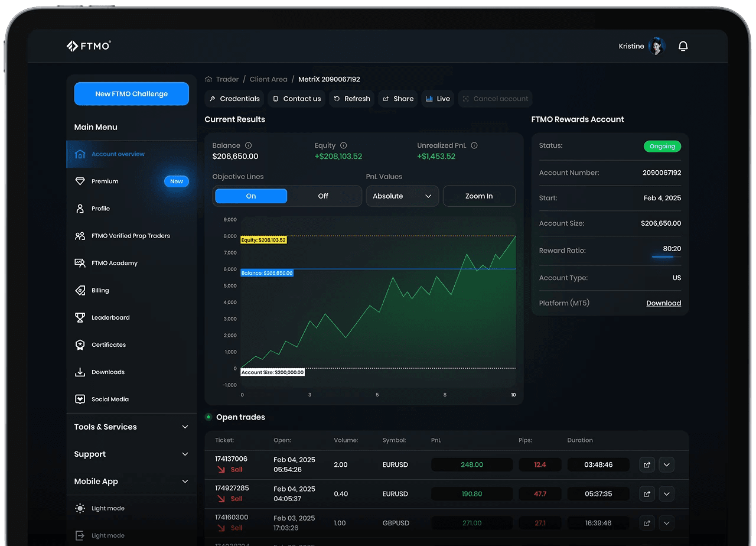Zoom In on the chart
This screenshot has width=756, height=546.
(x=479, y=196)
